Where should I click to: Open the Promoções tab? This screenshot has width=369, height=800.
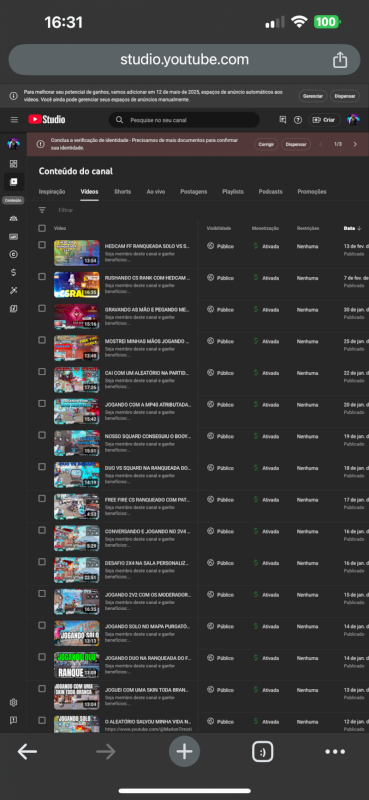(x=312, y=192)
